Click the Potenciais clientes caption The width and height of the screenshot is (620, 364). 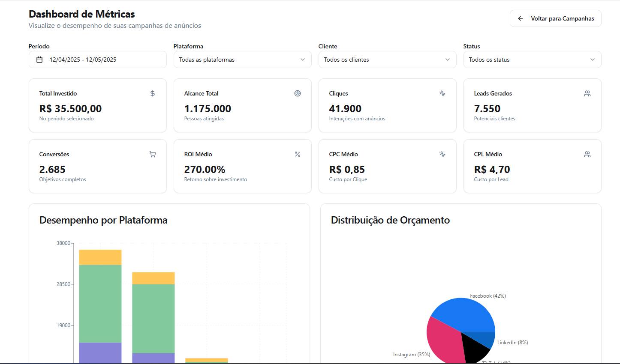tap(494, 119)
